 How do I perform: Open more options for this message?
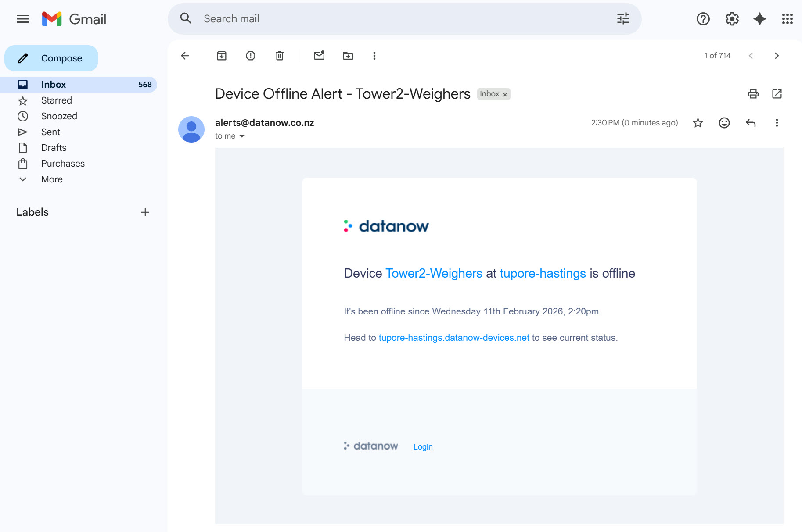(777, 123)
